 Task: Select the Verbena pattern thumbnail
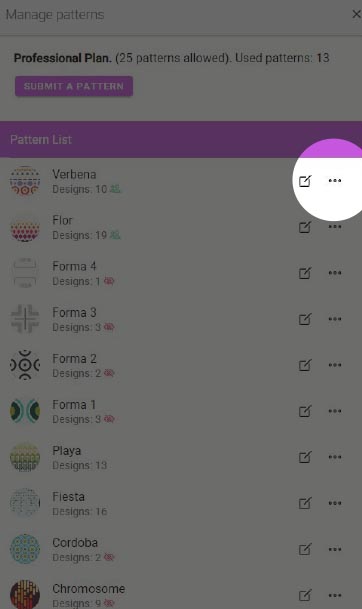(25, 181)
